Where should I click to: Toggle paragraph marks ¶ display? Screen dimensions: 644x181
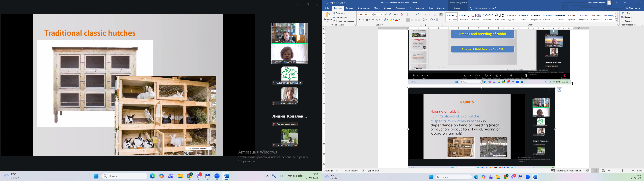[x=441, y=15]
